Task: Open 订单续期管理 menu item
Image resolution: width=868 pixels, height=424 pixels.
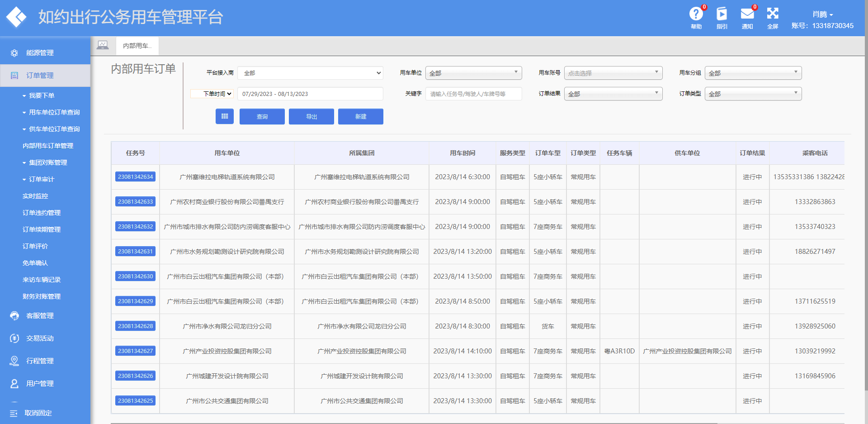Action: coord(42,229)
